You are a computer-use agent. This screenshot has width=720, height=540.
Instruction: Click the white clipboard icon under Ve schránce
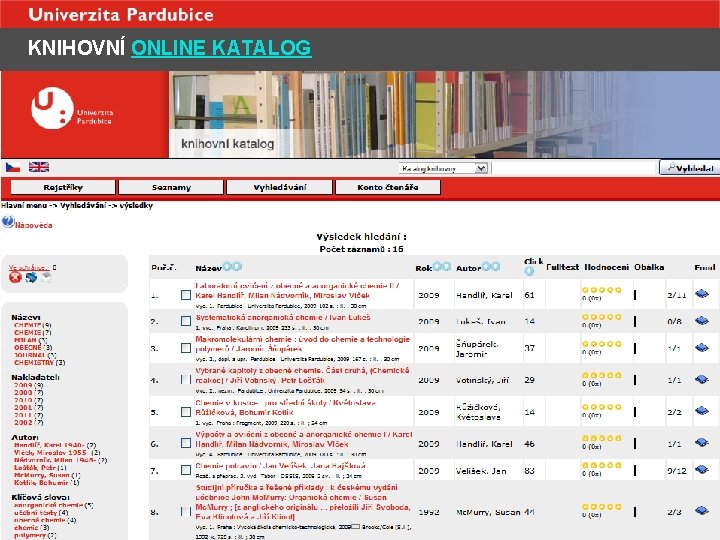tap(46, 277)
